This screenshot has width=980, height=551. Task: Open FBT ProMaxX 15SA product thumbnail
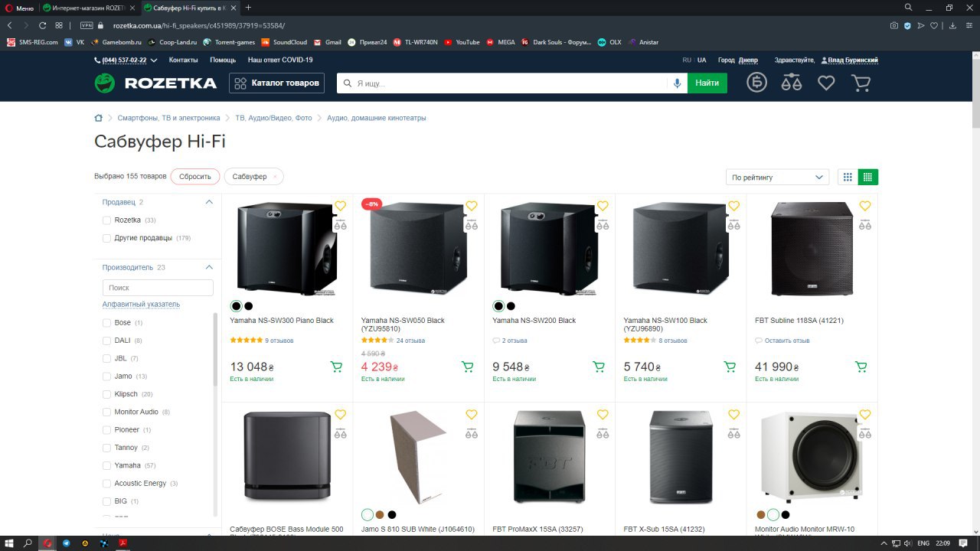tap(549, 457)
